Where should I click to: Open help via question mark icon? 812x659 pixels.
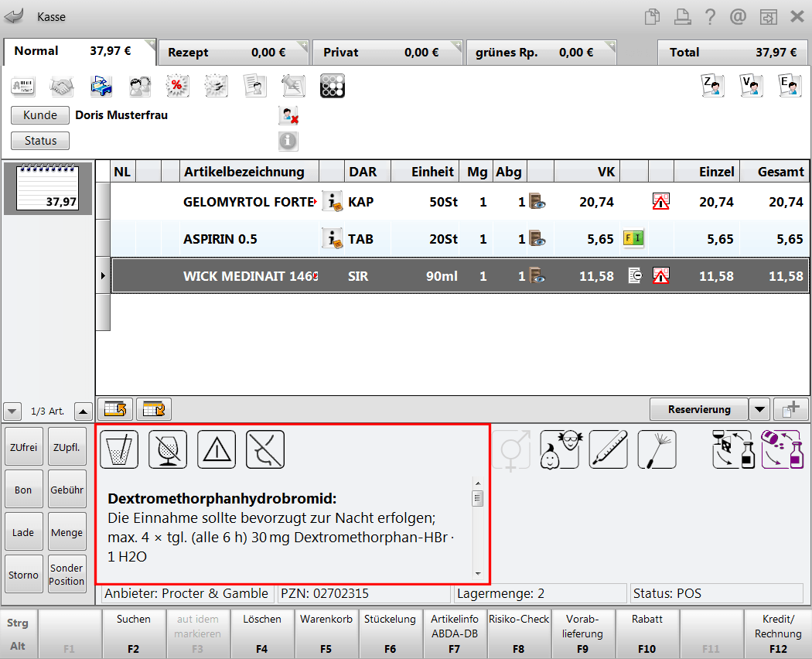[x=710, y=16]
